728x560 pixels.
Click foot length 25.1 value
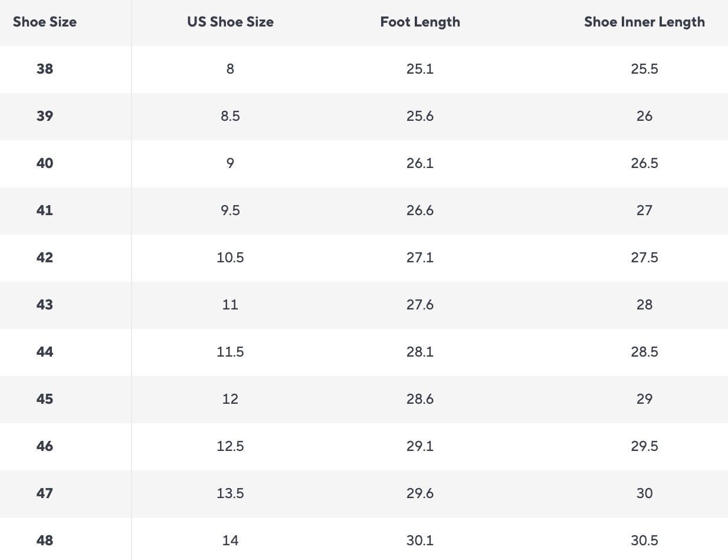click(420, 69)
